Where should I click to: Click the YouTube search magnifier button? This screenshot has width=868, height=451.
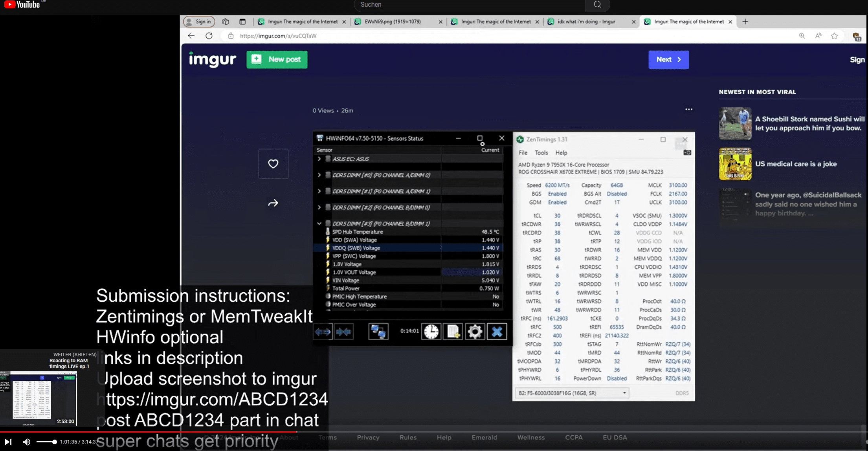coord(597,5)
